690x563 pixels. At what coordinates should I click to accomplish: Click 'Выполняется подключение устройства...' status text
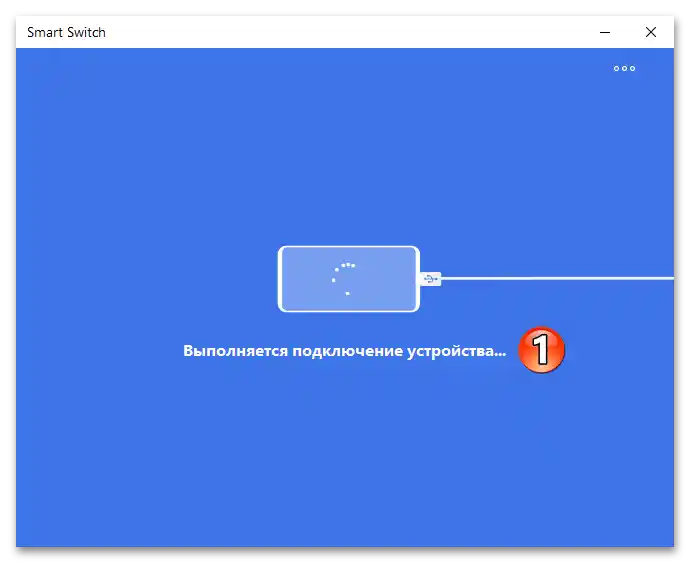pos(345,351)
